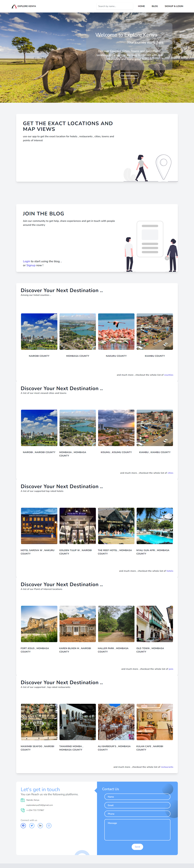This screenshot has width=194, height=868.
Task: Click the Message text area
Action: tap(137, 830)
